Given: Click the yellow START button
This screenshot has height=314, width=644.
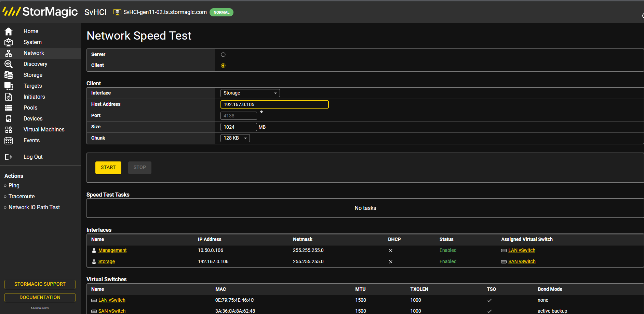Looking at the screenshot, I should 108,168.
